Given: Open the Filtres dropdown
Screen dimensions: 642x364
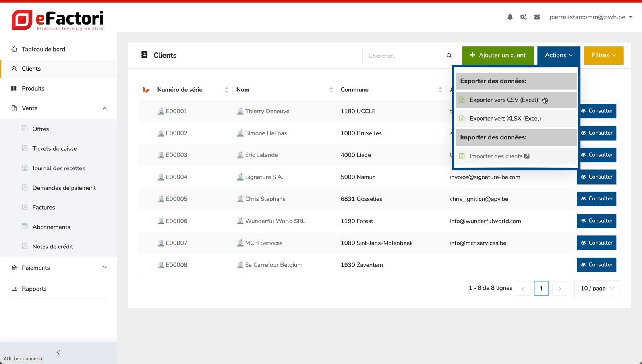Looking at the screenshot, I should [603, 55].
